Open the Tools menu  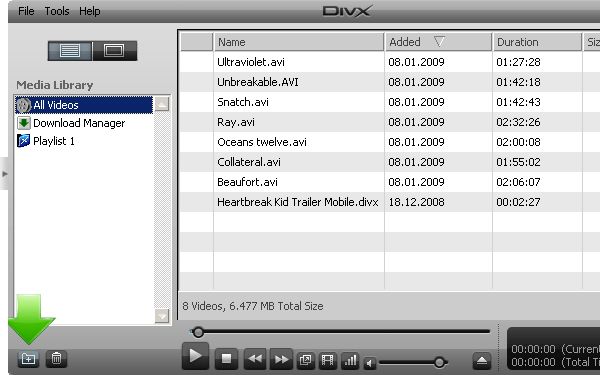(57, 11)
